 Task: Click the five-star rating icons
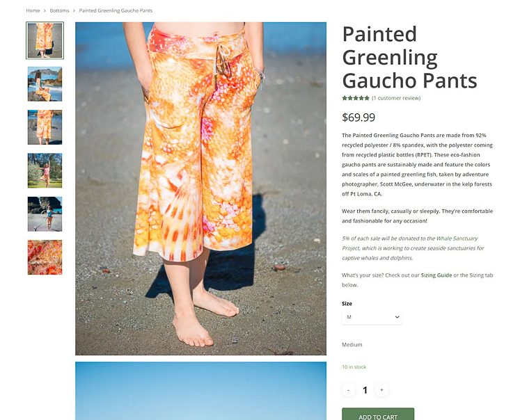click(356, 98)
